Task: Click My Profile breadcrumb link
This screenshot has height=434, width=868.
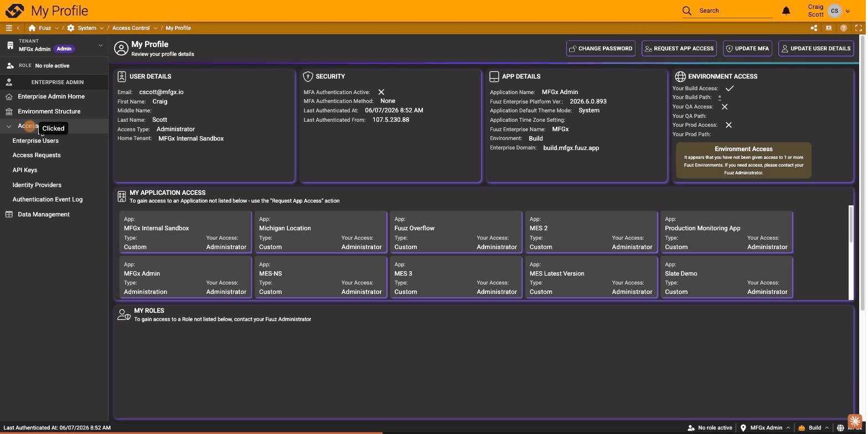Action: click(x=178, y=28)
